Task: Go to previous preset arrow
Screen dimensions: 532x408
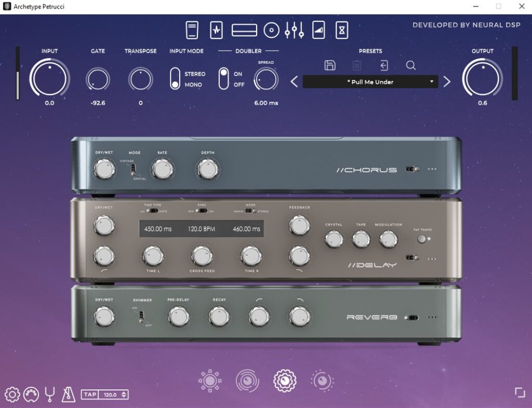Action: point(294,81)
